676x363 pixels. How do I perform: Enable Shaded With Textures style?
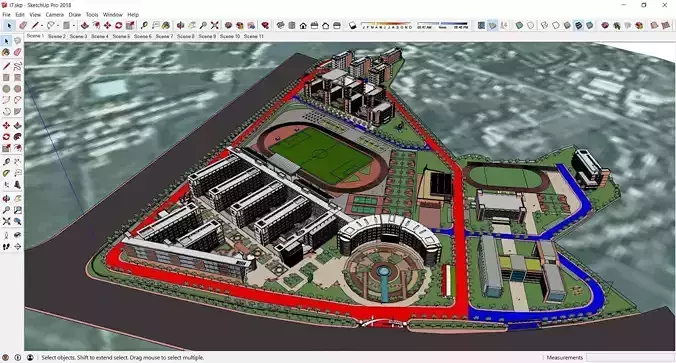(x=578, y=25)
